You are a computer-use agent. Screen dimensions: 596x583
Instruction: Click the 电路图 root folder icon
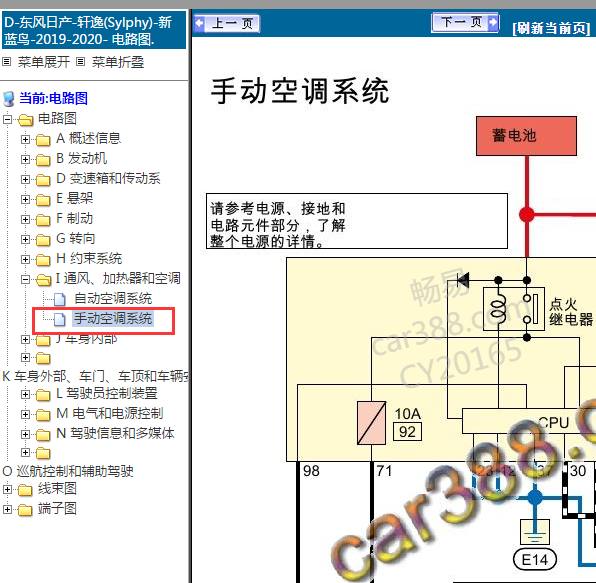25,120
